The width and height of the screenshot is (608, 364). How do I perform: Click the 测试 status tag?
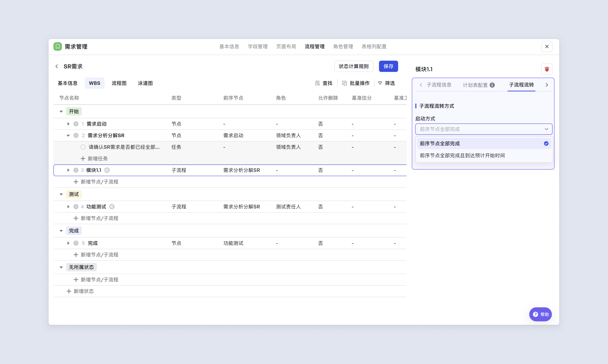click(74, 194)
